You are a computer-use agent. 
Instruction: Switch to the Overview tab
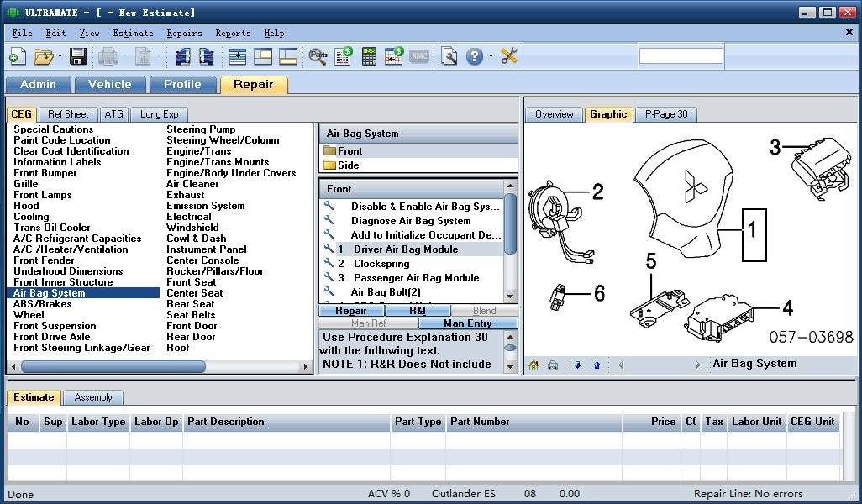click(555, 114)
